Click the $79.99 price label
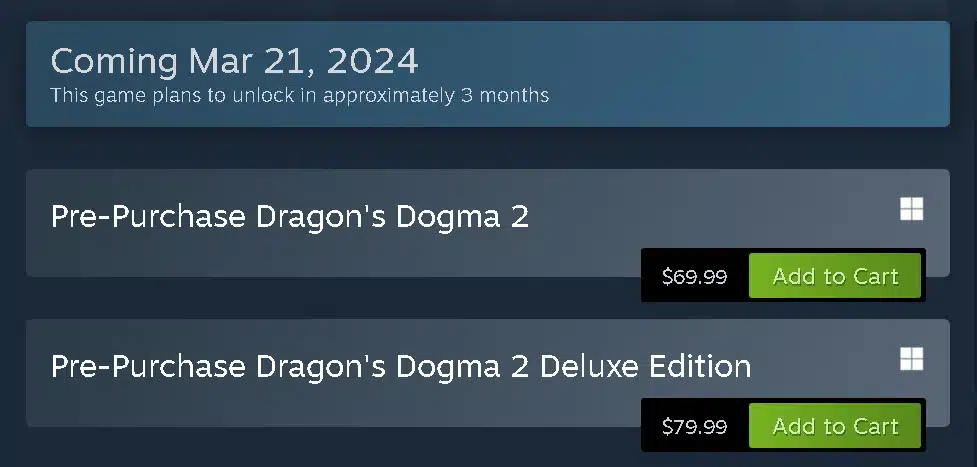 pyautogui.click(x=695, y=426)
